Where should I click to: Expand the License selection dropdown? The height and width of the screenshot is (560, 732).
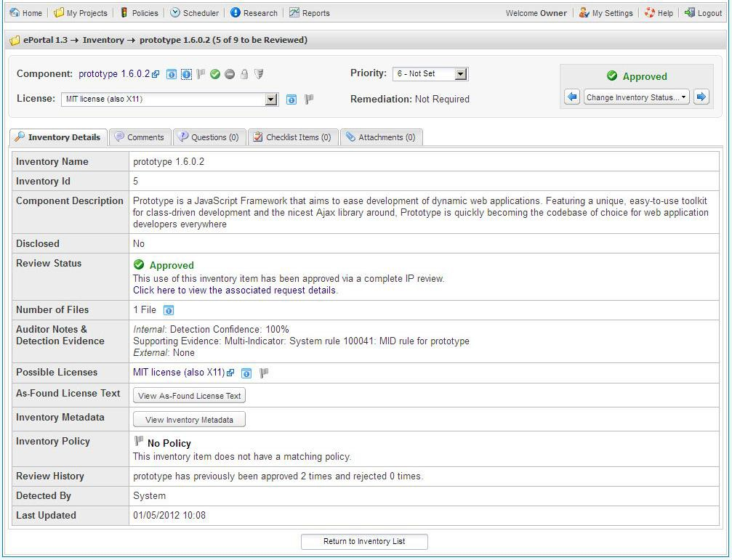pyautogui.click(x=271, y=100)
